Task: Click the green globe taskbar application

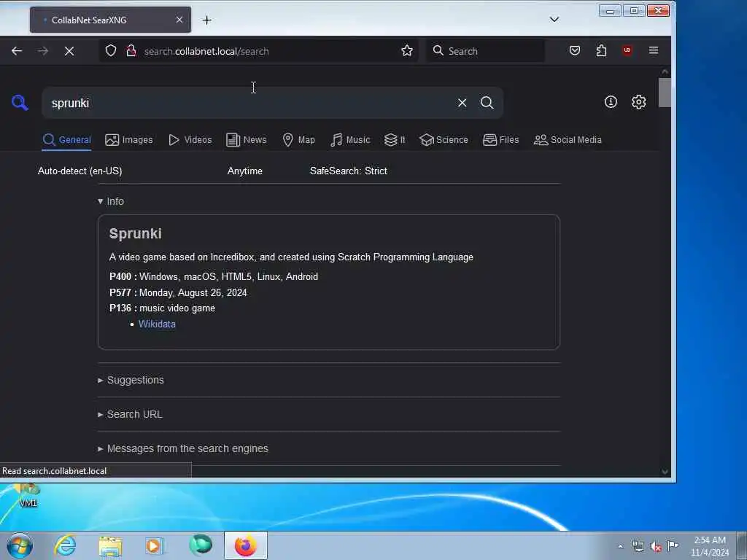Action: click(201, 545)
